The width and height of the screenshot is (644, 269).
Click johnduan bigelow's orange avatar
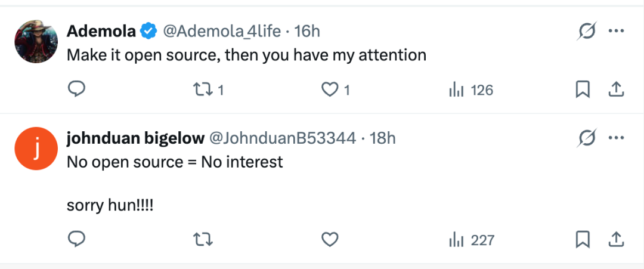(x=36, y=149)
